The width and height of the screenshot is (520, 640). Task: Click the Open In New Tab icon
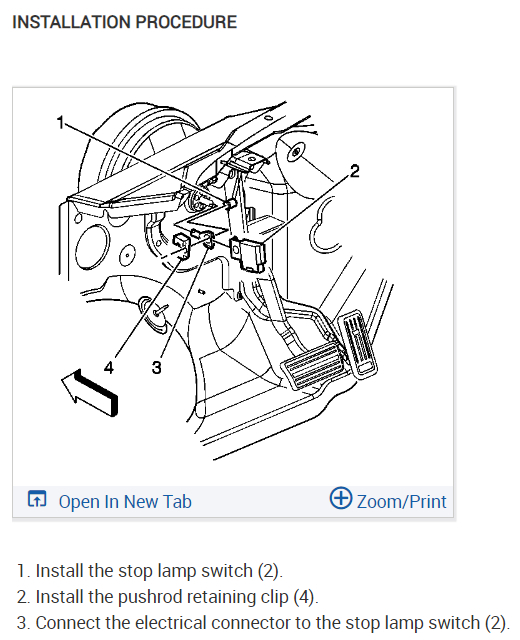pyautogui.click(x=37, y=499)
